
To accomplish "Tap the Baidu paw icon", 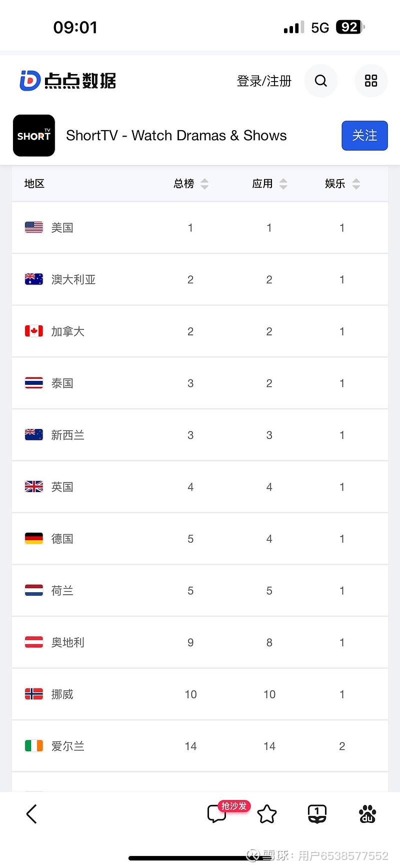I will (367, 814).
